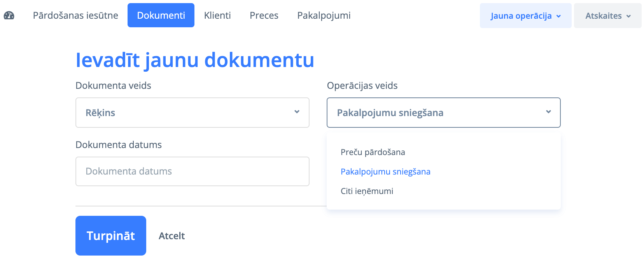Click the dashboard speedometer icon
Image resolution: width=644 pixels, height=261 pixels.
(x=9, y=16)
